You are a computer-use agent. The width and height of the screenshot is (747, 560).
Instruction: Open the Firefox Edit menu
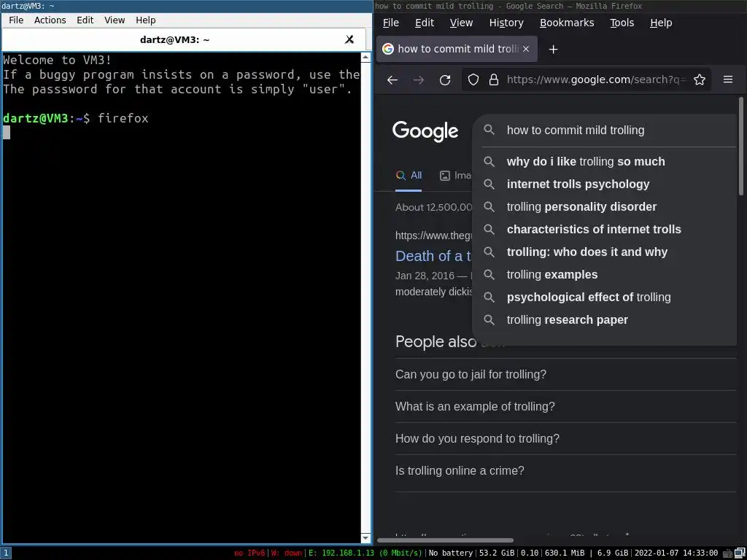[425, 23]
